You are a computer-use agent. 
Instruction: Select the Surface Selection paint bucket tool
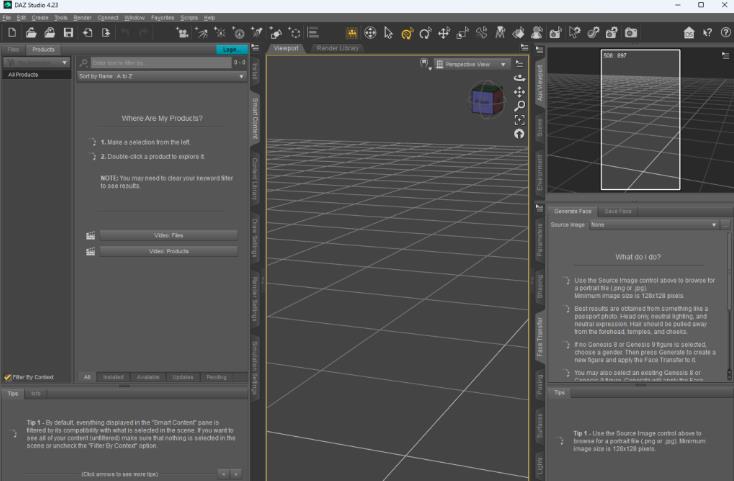519,33
